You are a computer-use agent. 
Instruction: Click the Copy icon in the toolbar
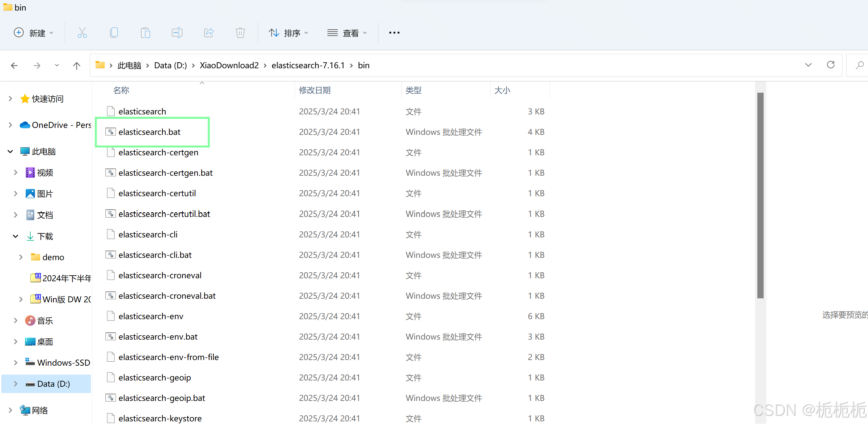[114, 32]
